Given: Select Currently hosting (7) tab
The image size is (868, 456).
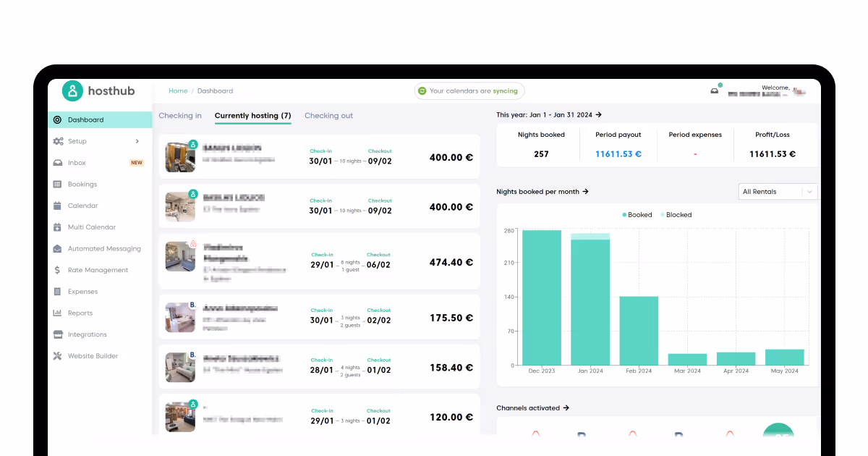Looking at the screenshot, I should pyautogui.click(x=253, y=116).
